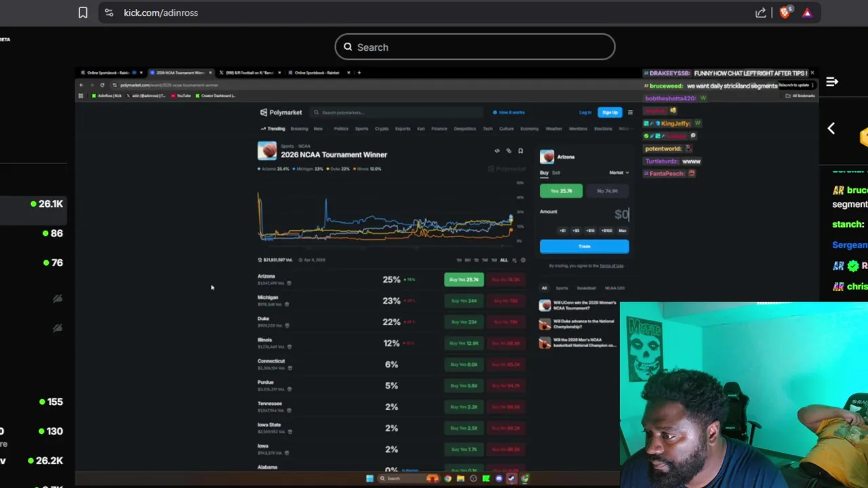Copy market link with chain icon
The image size is (868, 488).
tap(509, 151)
